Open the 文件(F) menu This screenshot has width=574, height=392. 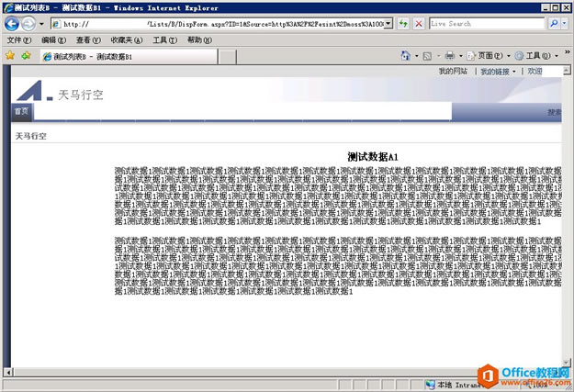pos(19,40)
